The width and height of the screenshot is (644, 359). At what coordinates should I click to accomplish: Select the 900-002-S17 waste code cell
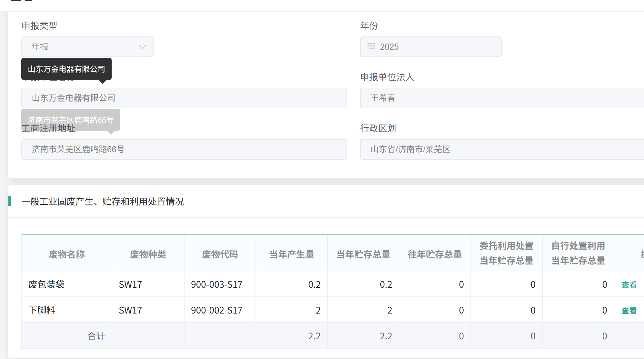pyautogui.click(x=216, y=310)
